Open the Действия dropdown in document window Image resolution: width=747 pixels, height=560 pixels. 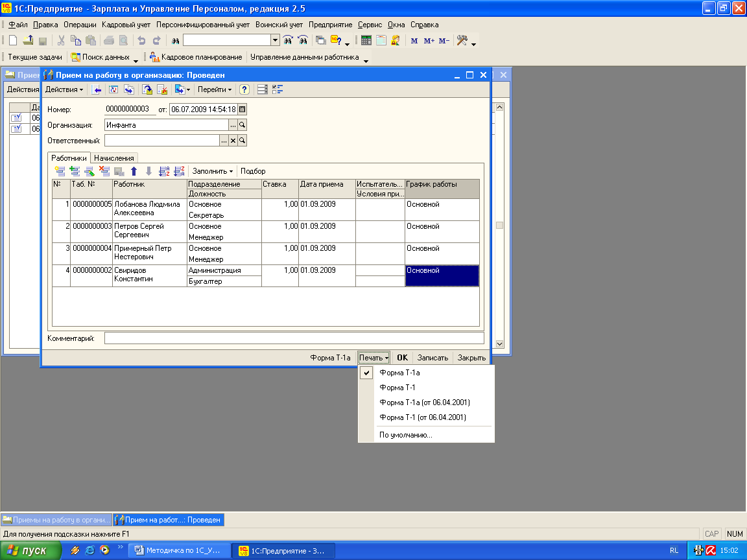coord(64,89)
